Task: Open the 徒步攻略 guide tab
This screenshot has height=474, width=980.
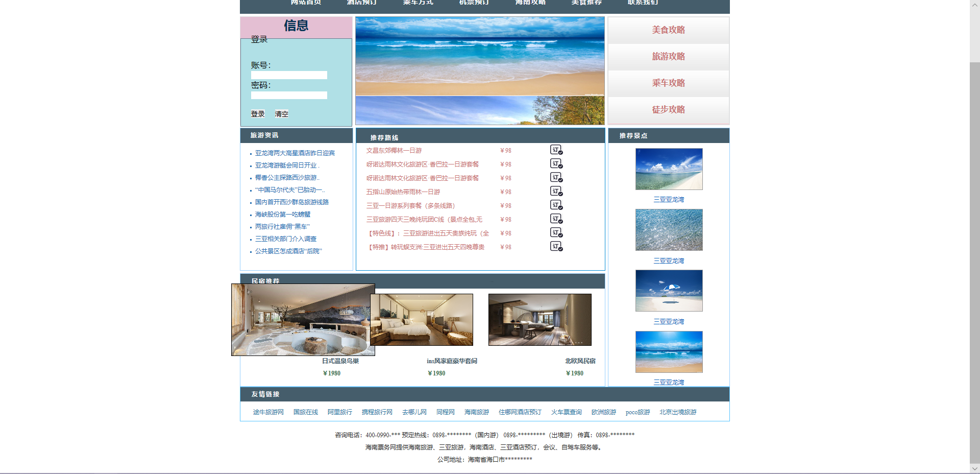Action: point(668,110)
